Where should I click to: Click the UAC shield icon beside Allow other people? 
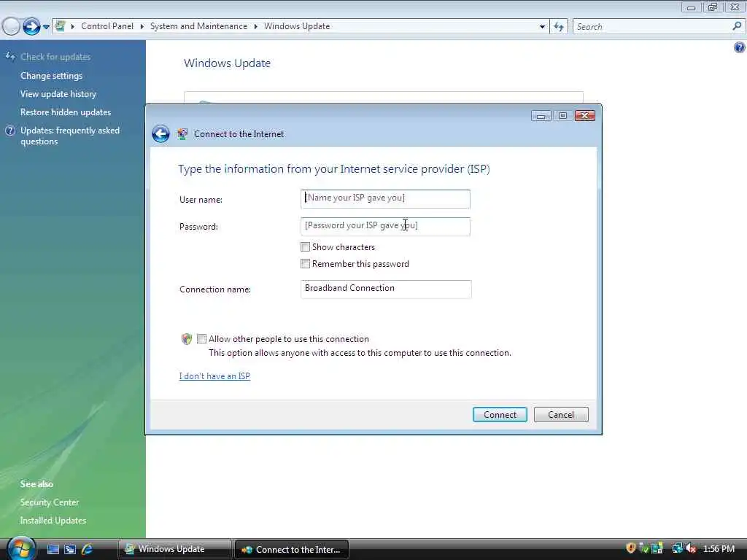click(x=187, y=338)
